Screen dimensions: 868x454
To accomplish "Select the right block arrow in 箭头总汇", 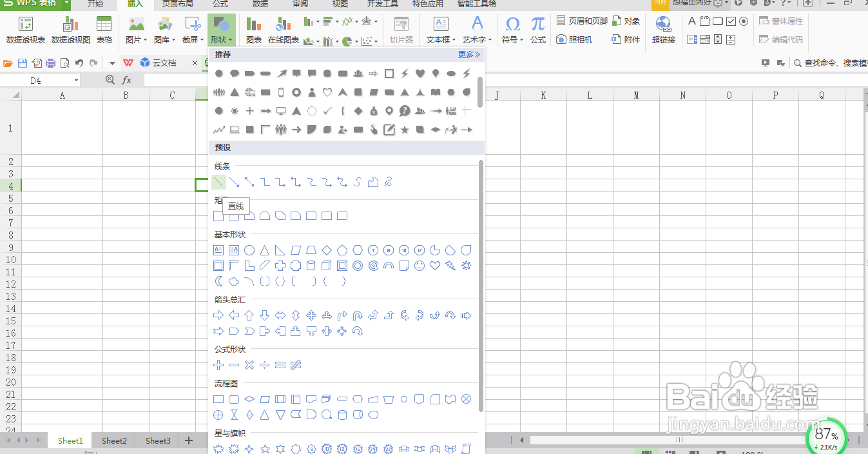I will (x=218, y=315).
